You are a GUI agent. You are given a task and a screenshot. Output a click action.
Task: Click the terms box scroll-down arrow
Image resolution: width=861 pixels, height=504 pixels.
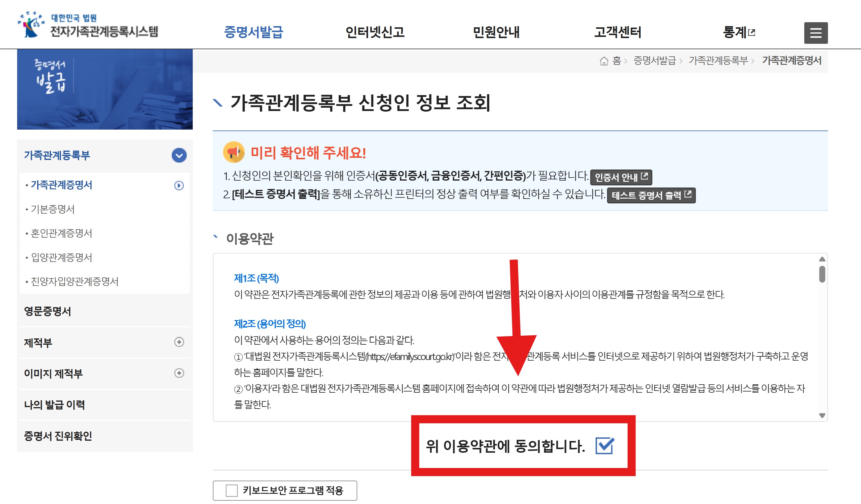[822, 415]
